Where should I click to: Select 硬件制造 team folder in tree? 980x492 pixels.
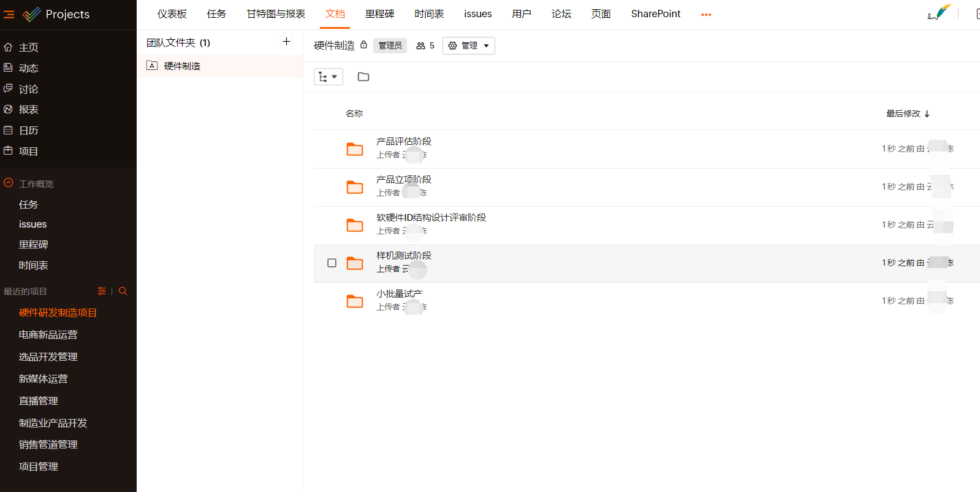[x=182, y=66]
